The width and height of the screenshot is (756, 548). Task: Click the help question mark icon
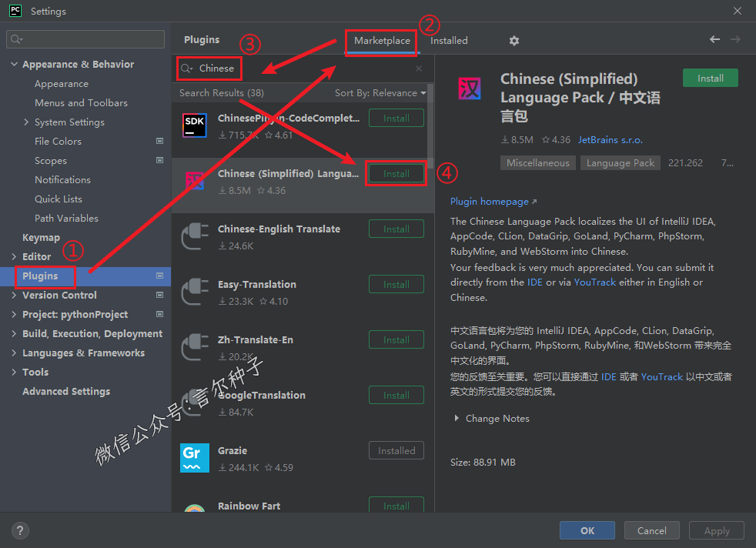point(20,530)
